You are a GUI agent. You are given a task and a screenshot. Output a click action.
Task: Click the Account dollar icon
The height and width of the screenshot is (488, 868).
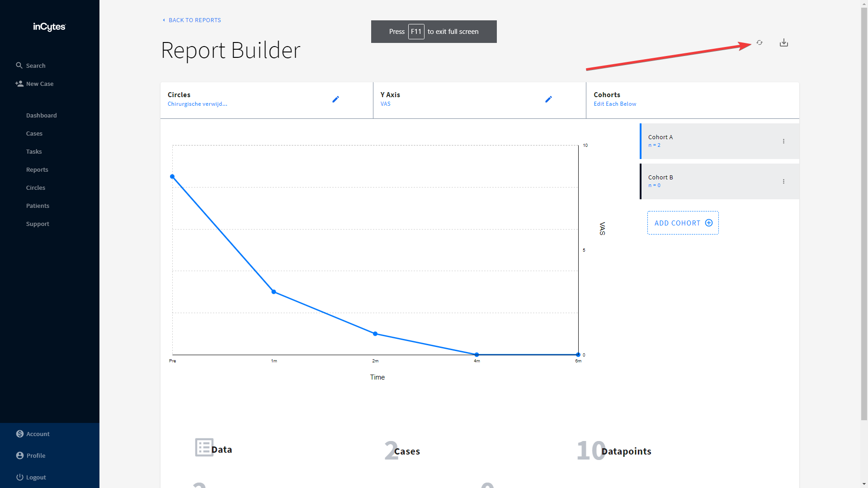[x=20, y=434]
